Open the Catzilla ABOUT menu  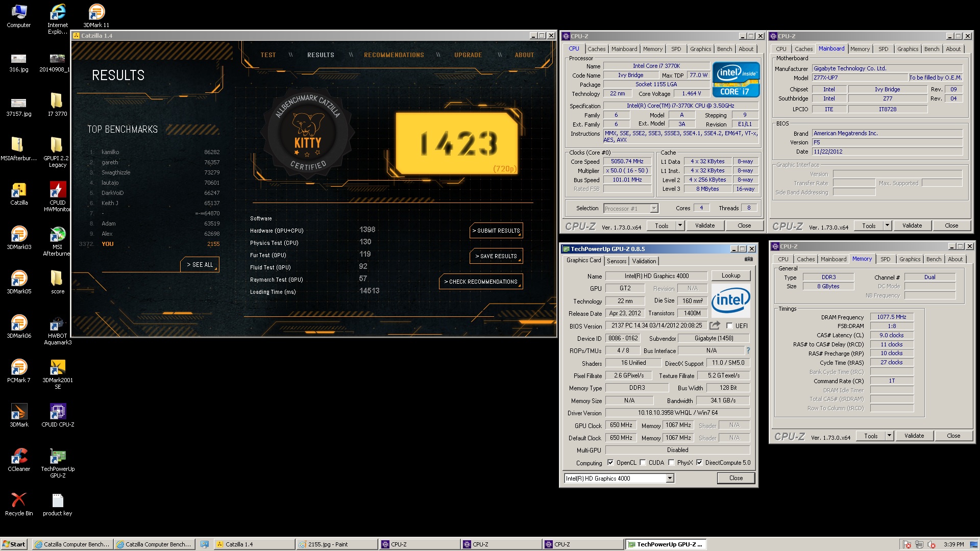(x=524, y=55)
